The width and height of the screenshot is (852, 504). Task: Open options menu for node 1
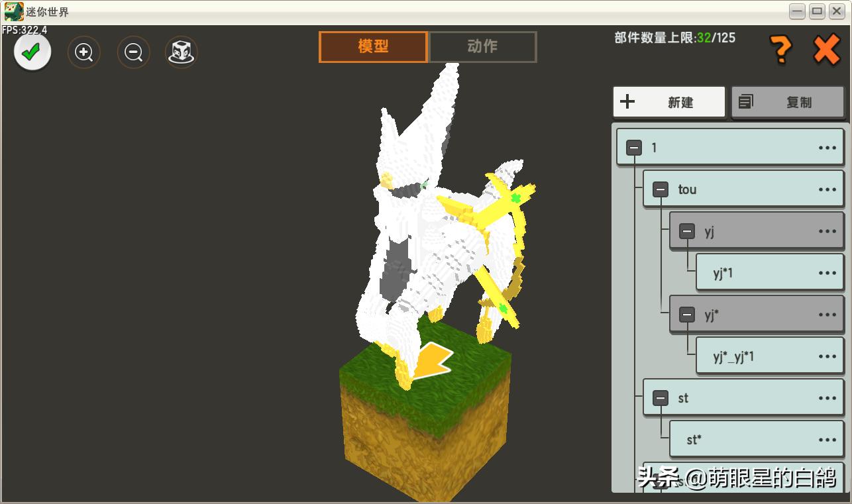tap(827, 148)
